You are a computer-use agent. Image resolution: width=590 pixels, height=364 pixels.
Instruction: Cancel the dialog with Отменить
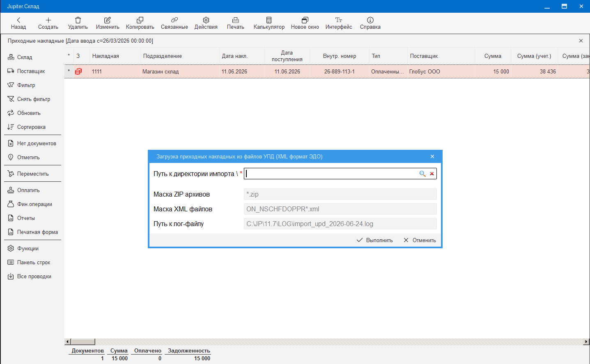(420, 240)
